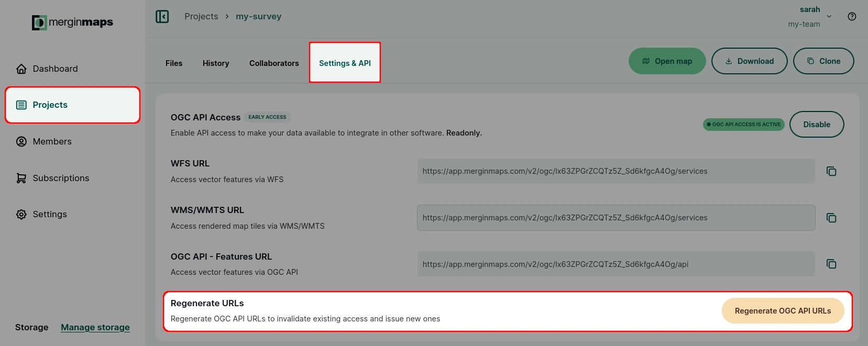Image resolution: width=868 pixels, height=346 pixels.
Task: Copy the OGC API Features URL with the copy icon
Action: point(831,264)
